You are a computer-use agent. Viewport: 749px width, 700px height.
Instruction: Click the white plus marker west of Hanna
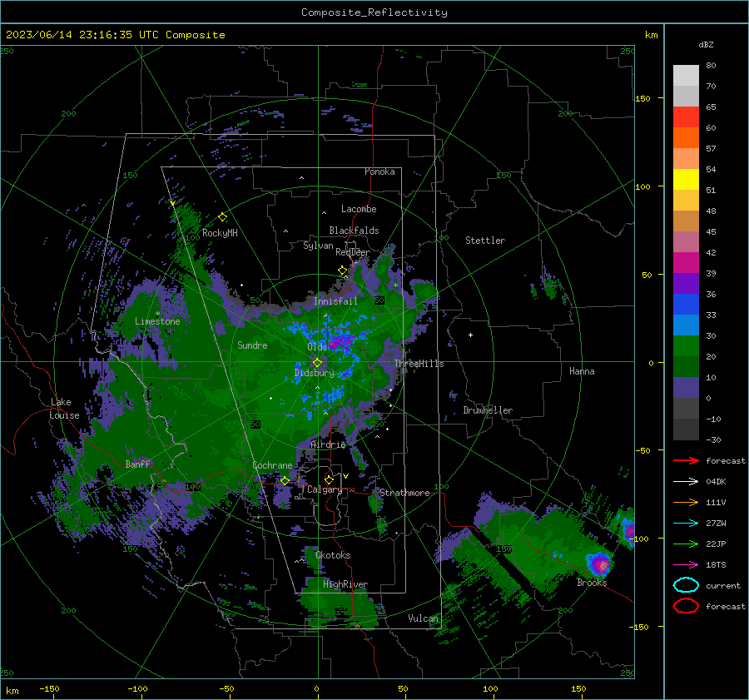470,335
